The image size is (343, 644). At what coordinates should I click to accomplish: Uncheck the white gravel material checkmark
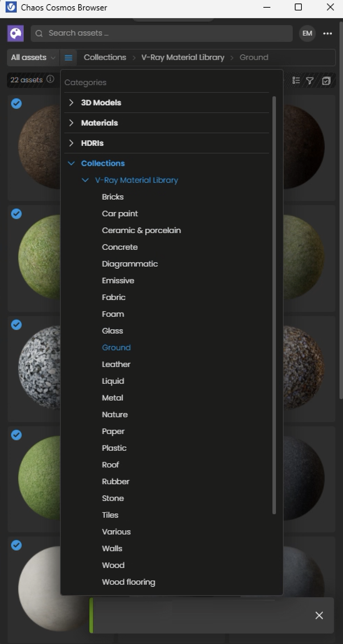click(x=16, y=324)
